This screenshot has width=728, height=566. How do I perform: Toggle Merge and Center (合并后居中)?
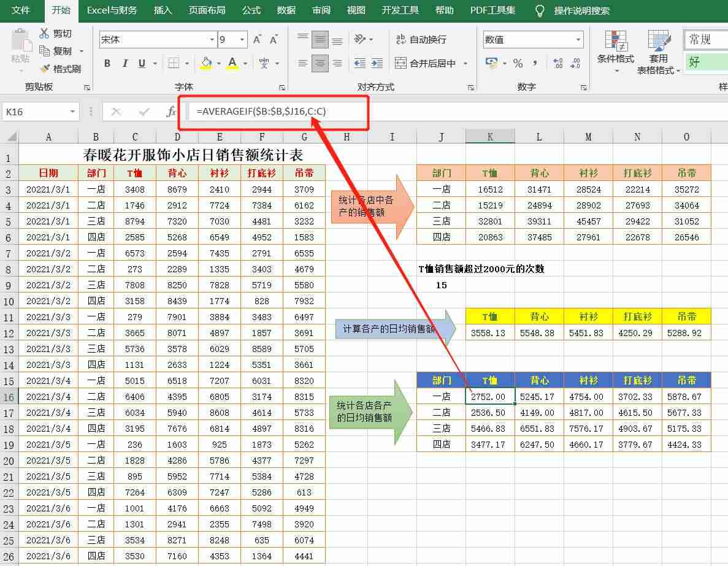click(425, 63)
